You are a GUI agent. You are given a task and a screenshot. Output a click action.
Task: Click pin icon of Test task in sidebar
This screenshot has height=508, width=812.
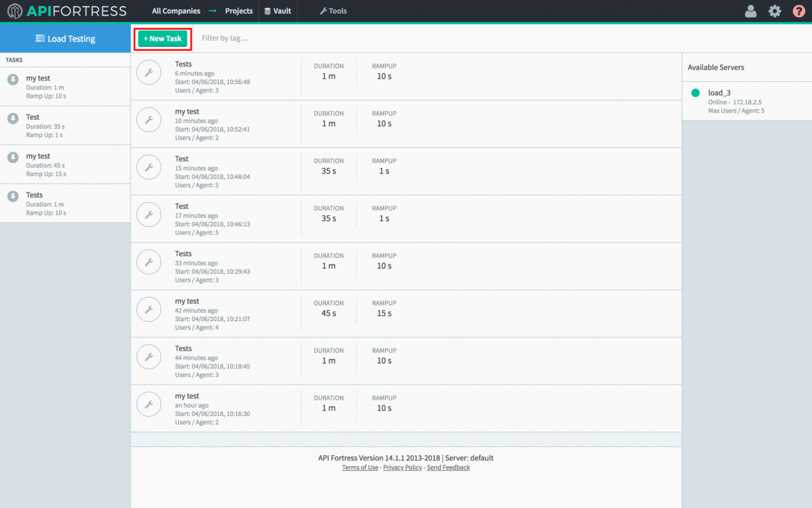(13, 119)
